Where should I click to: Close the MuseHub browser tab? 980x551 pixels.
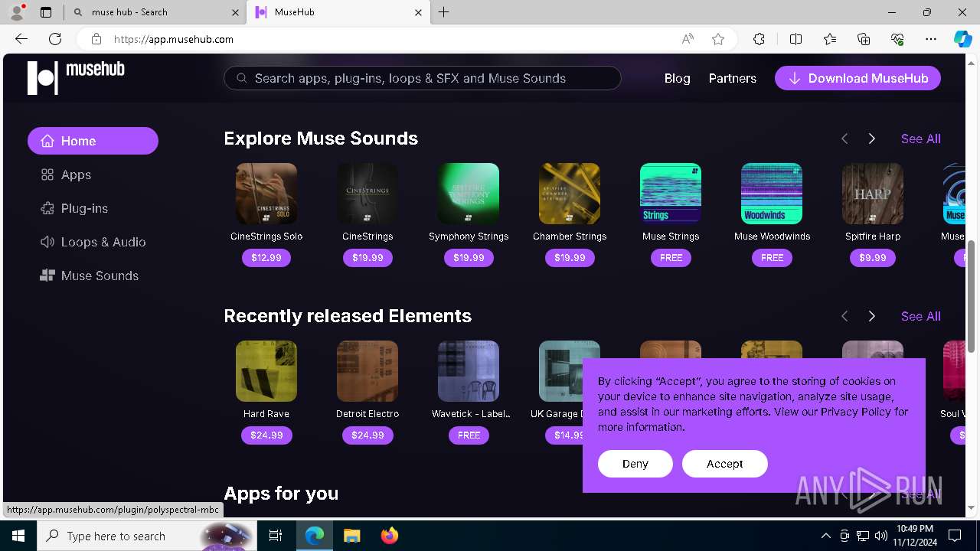click(418, 12)
